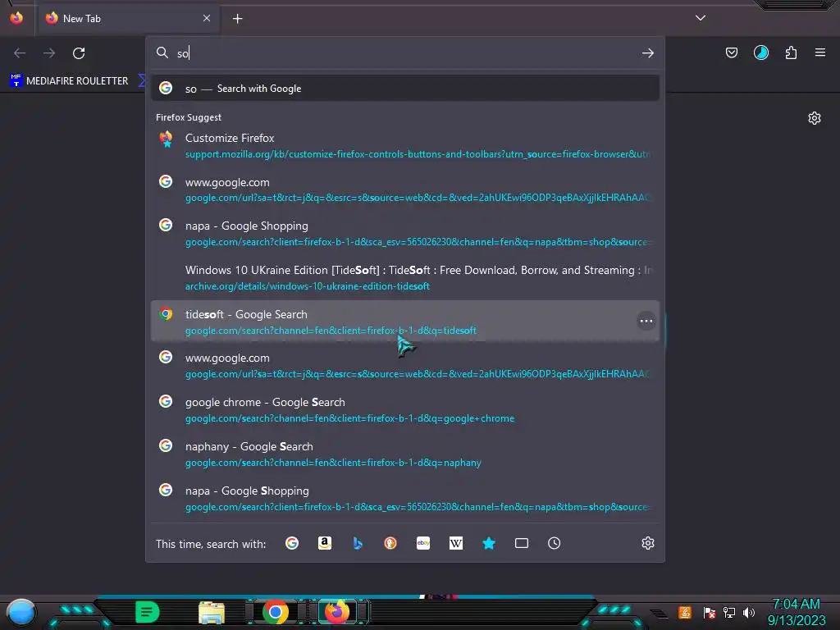Open search settings gear in suggestion panel
This screenshot has height=630, width=840.
648,543
